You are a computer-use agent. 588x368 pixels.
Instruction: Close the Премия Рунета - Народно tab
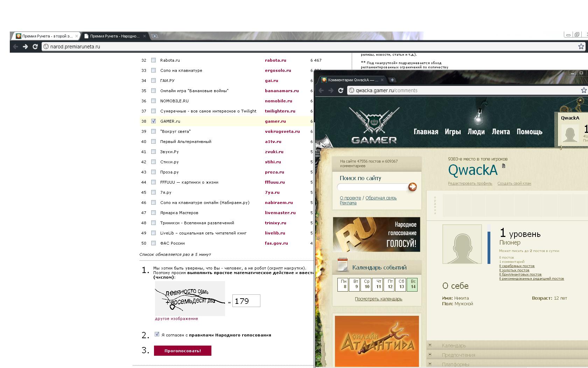click(x=145, y=36)
